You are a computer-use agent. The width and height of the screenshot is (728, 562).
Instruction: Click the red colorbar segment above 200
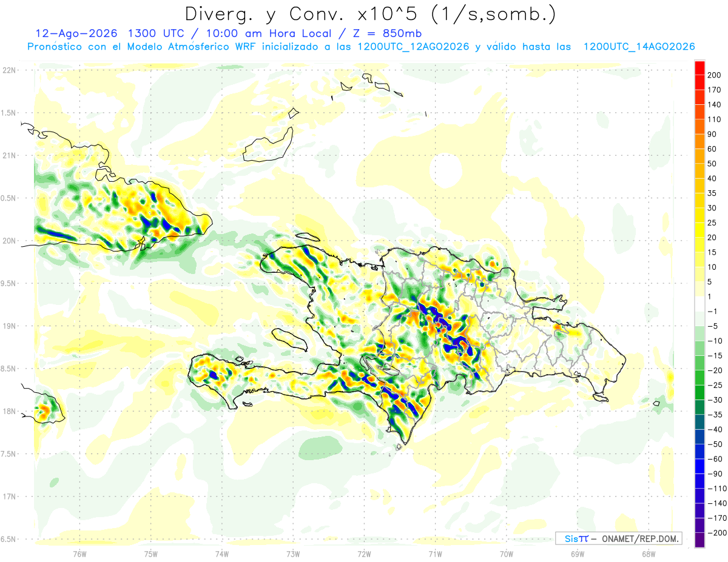point(699,69)
